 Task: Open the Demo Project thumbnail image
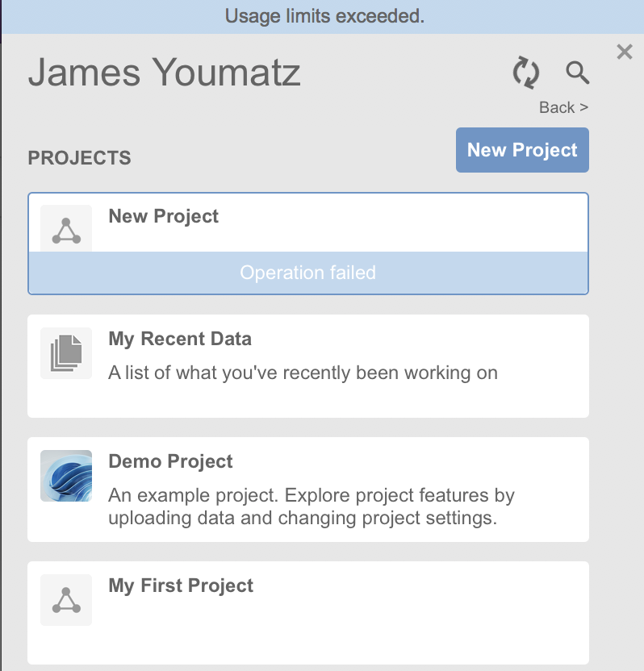[66, 476]
